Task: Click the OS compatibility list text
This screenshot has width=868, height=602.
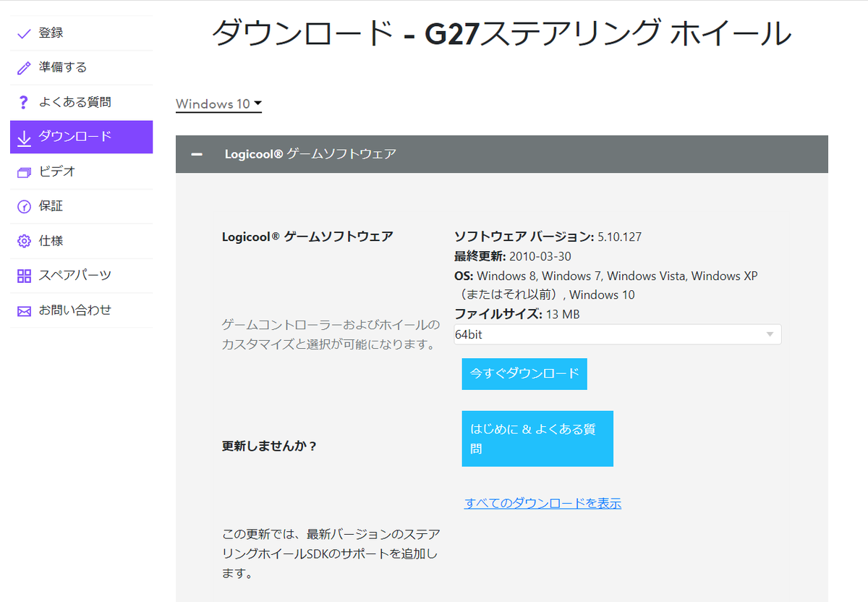Action: (606, 285)
